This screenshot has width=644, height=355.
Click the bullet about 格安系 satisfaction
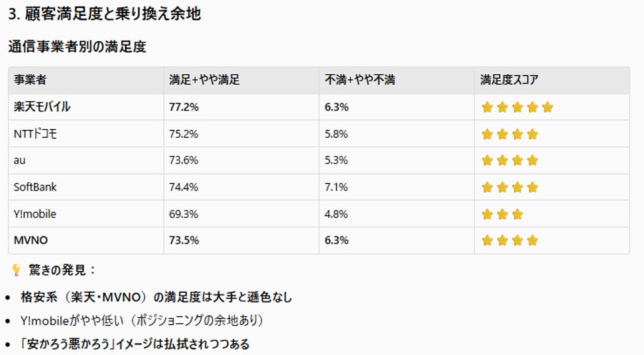click(x=156, y=297)
